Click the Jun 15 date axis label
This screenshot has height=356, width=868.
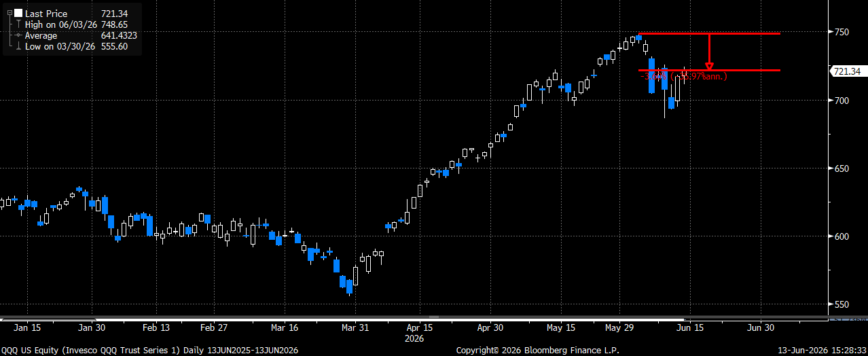[689, 327]
